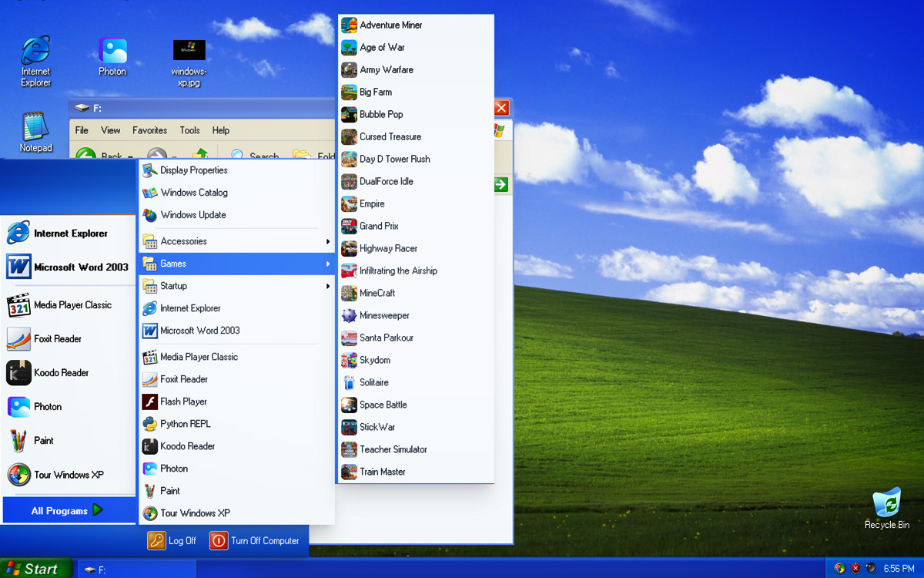924x578 pixels.
Task: Select F: window taskbar button
Action: [136, 570]
